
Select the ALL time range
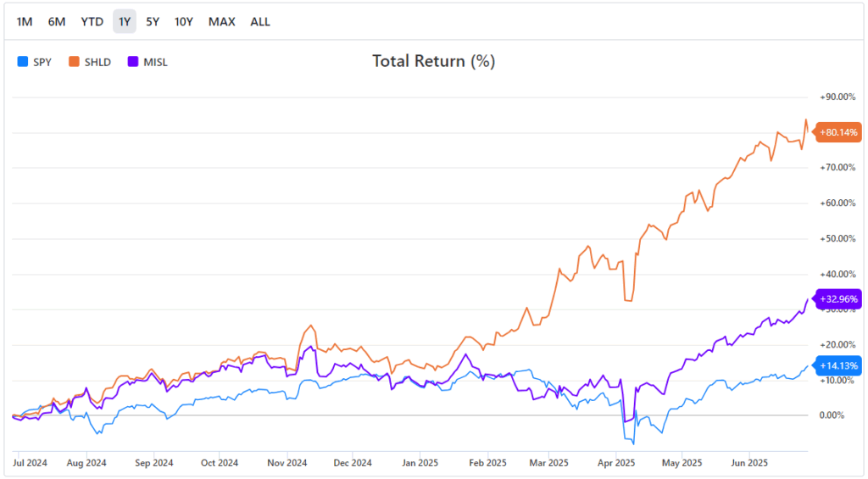260,21
